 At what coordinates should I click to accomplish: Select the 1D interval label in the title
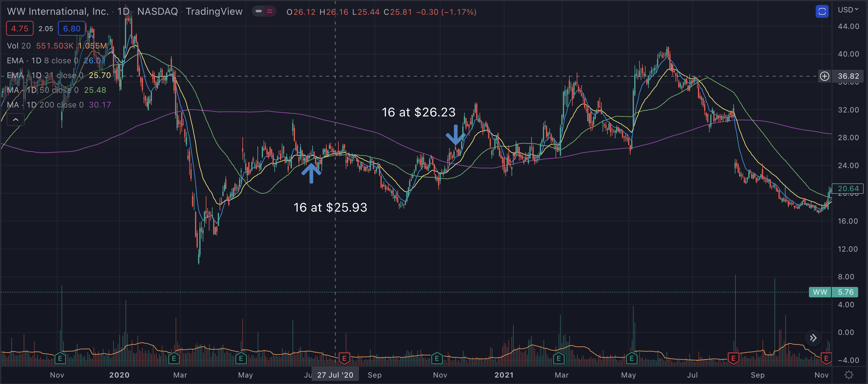(123, 11)
